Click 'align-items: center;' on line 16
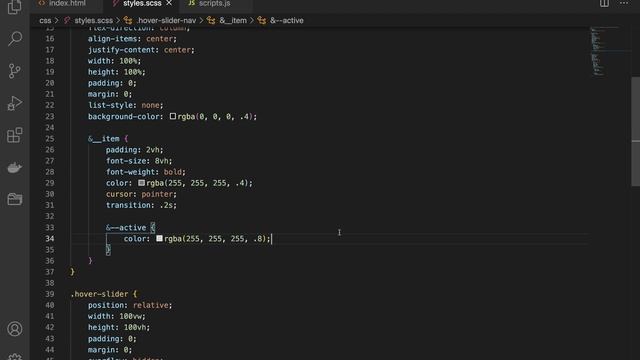This screenshot has height=360, width=640. point(132,39)
